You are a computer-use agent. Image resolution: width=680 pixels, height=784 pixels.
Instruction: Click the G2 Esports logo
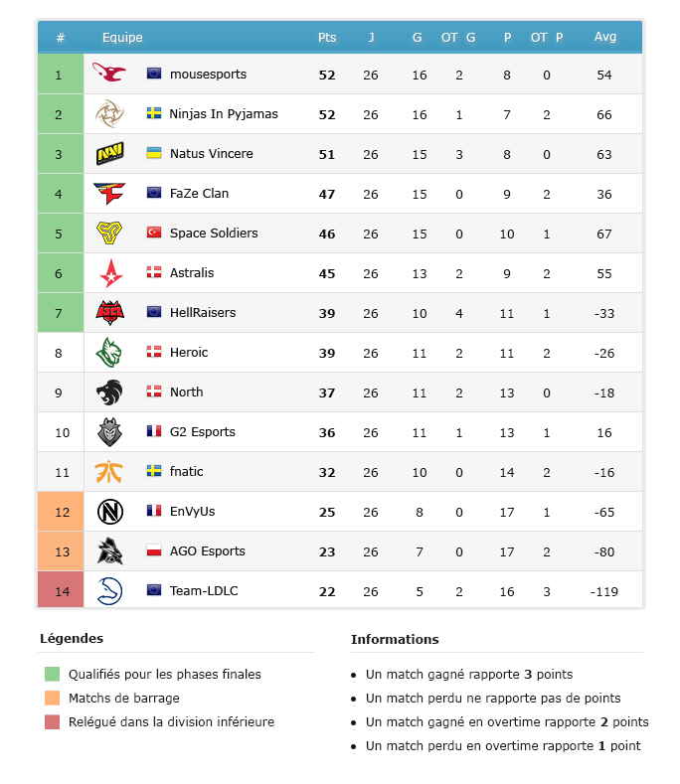pyautogui.click(x=109, y=432)
